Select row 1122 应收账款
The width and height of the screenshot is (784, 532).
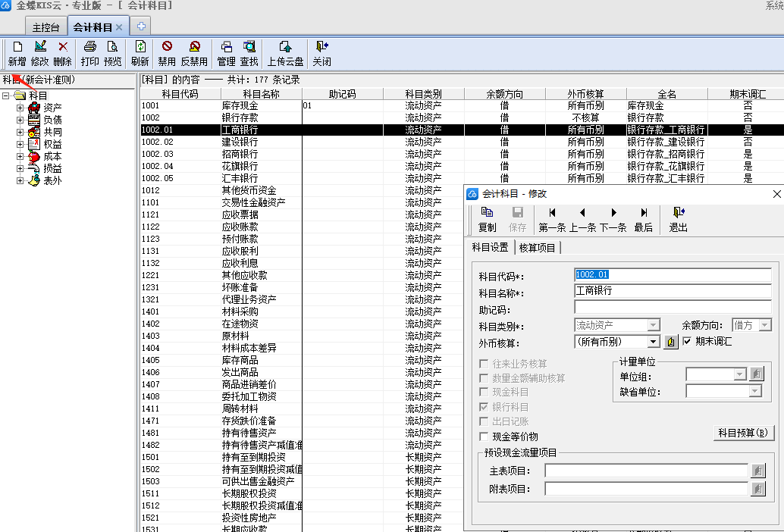click(x=302, y=227)
